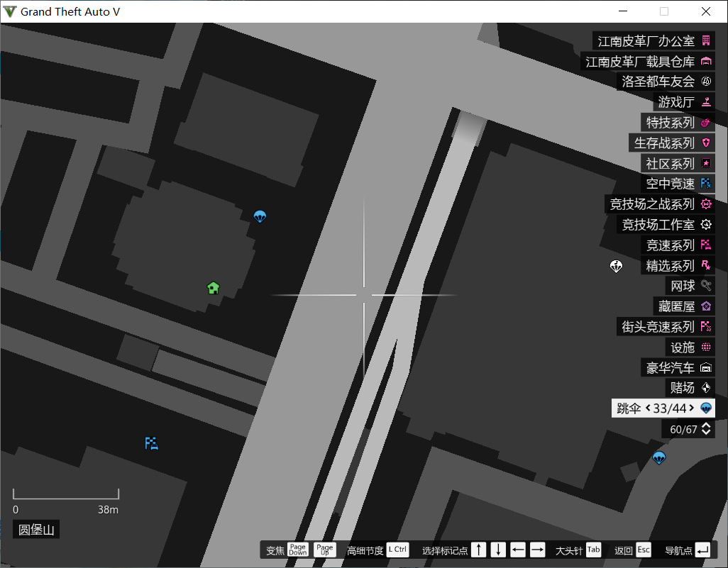Viewport: 728px width, 568px height.
Task: Click the white parachute marker on map
Action: click(616, 267)
